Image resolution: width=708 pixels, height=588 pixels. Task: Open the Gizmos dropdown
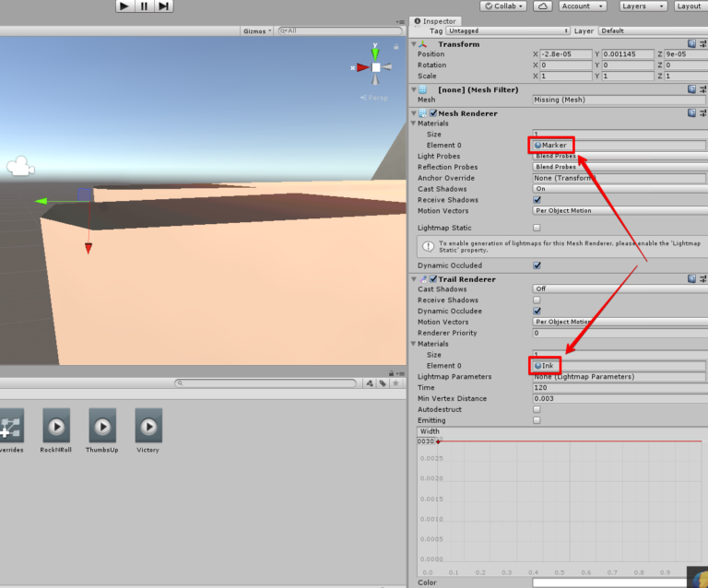point(257,30)
